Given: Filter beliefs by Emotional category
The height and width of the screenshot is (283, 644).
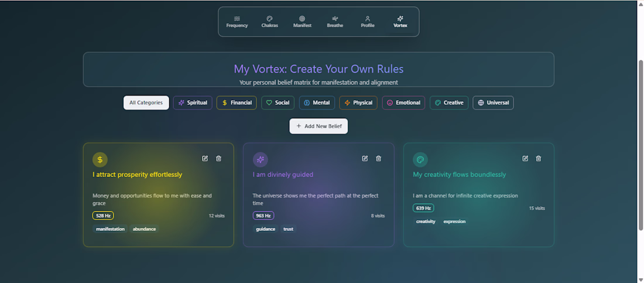Looking at the screenshot, I should 403,103.
